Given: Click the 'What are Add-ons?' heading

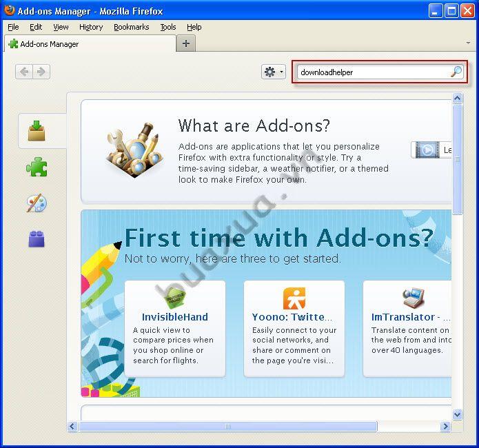Looking at the screenshot, I should point(254,125).
